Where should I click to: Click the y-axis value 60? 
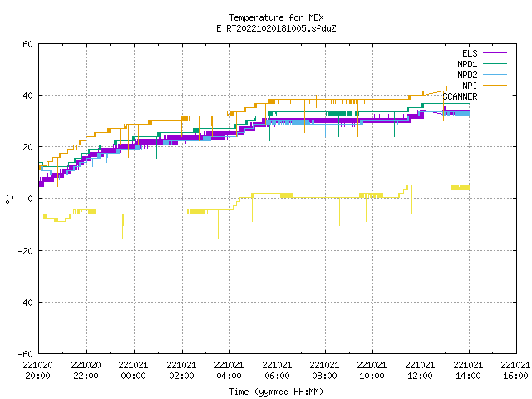[27, 44]
